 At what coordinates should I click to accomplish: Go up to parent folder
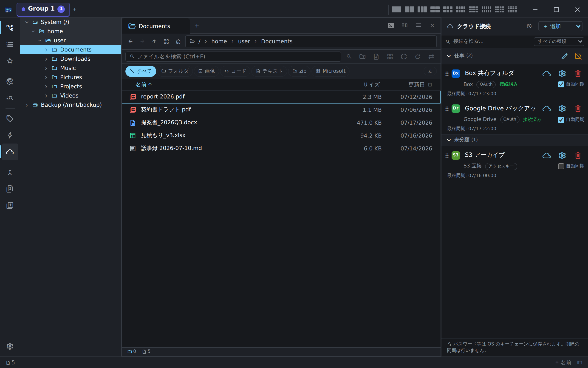tap(154, 42)
